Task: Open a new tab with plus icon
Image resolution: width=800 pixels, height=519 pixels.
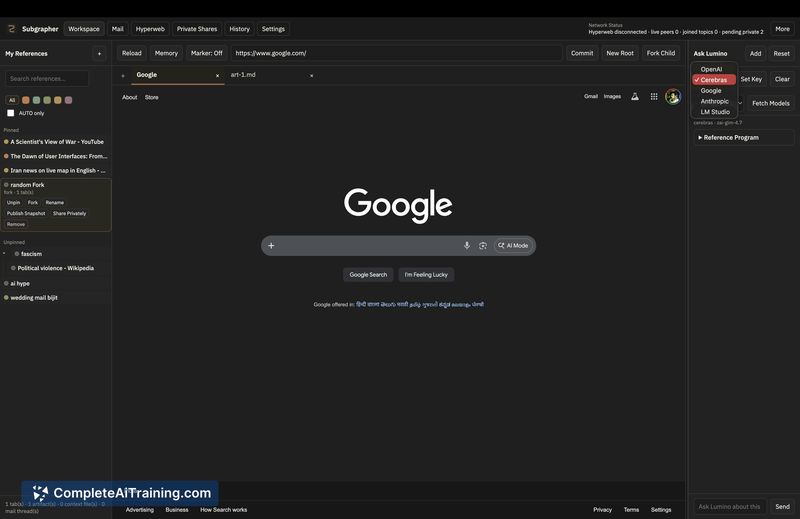Action: click(123, 76)
